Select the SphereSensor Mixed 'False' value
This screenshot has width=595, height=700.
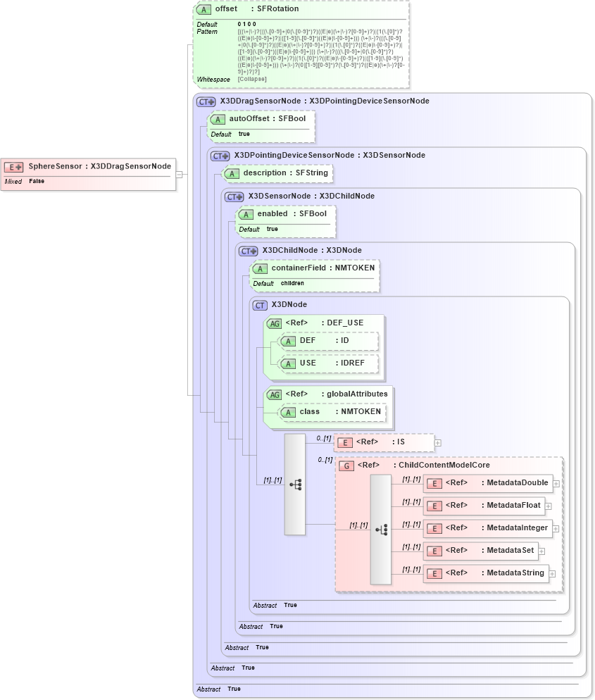click(37, 181)
